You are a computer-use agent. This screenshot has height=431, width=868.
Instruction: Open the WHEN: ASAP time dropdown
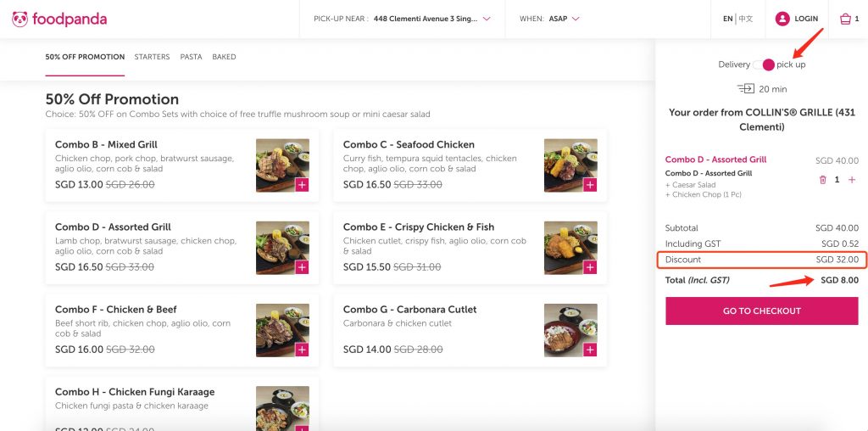[576, 19]
